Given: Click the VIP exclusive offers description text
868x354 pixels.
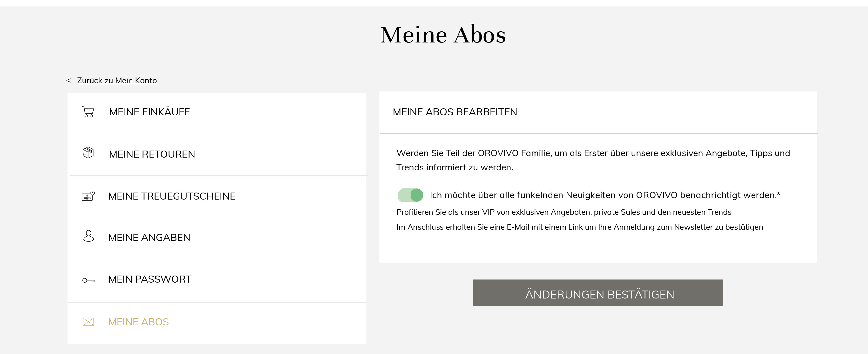Looking at the screenshot, I should 564,212.
